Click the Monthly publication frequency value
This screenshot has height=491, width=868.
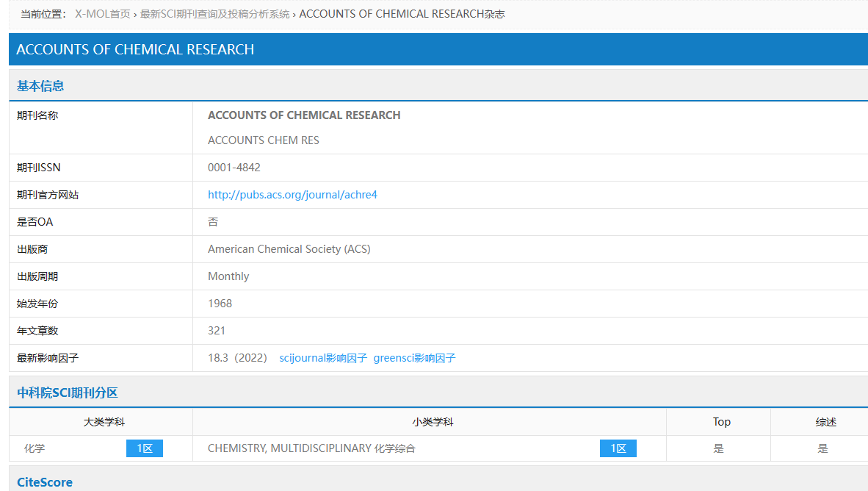click(x=228, y=276)
